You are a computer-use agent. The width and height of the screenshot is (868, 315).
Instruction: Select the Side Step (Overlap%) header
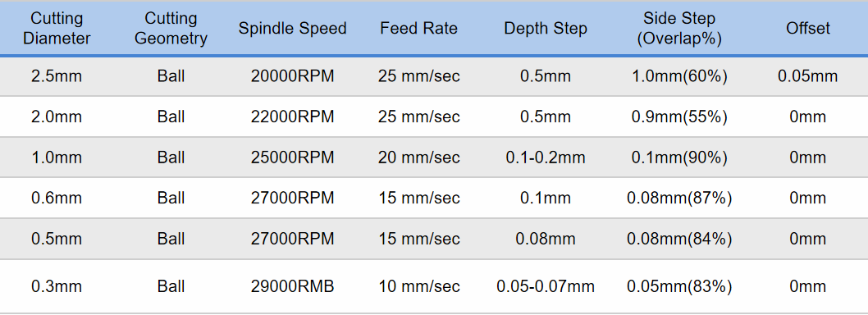(679, 28)
